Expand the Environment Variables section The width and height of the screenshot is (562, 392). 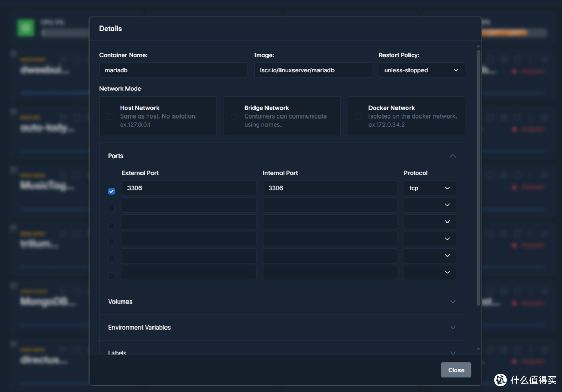[x=453, y=328]
